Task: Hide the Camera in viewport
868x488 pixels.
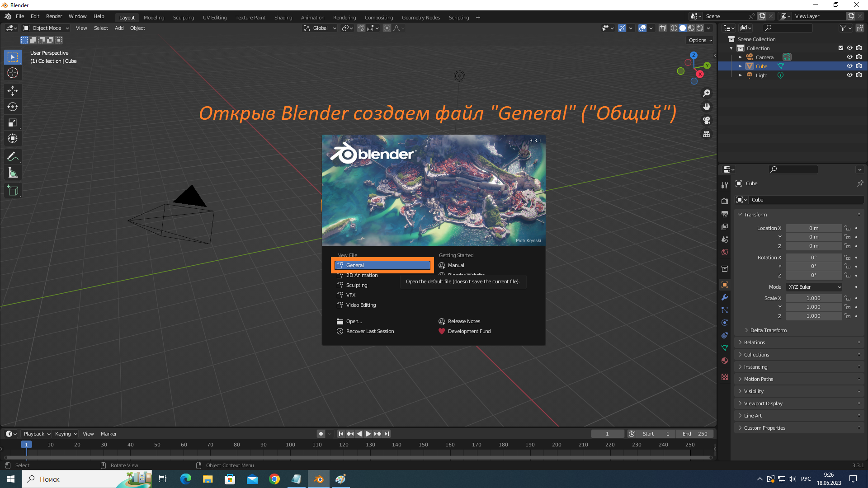Action: coord(849,57)
